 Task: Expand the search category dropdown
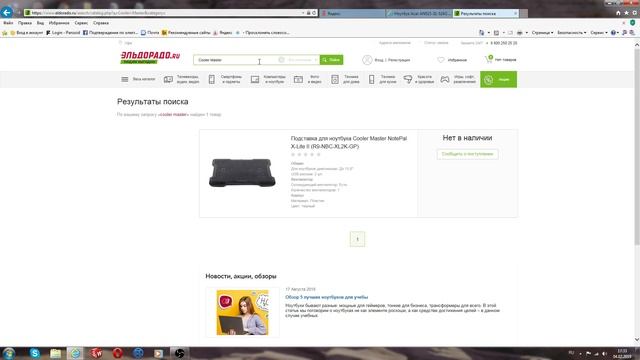[302, 60]
